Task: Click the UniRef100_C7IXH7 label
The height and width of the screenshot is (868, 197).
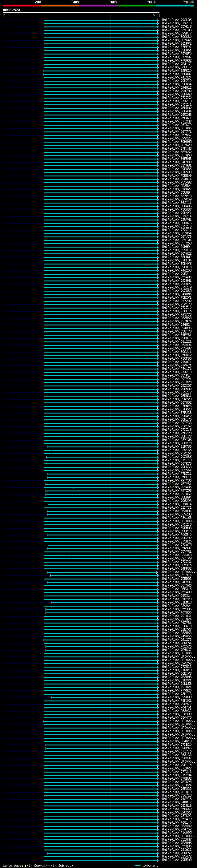Action: click(177, 121)
